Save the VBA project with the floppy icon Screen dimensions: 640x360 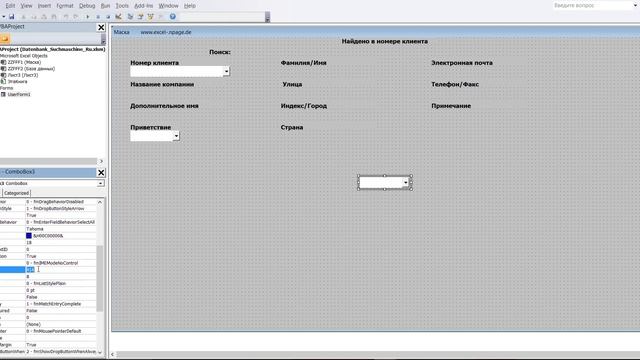tap(11, 17)
